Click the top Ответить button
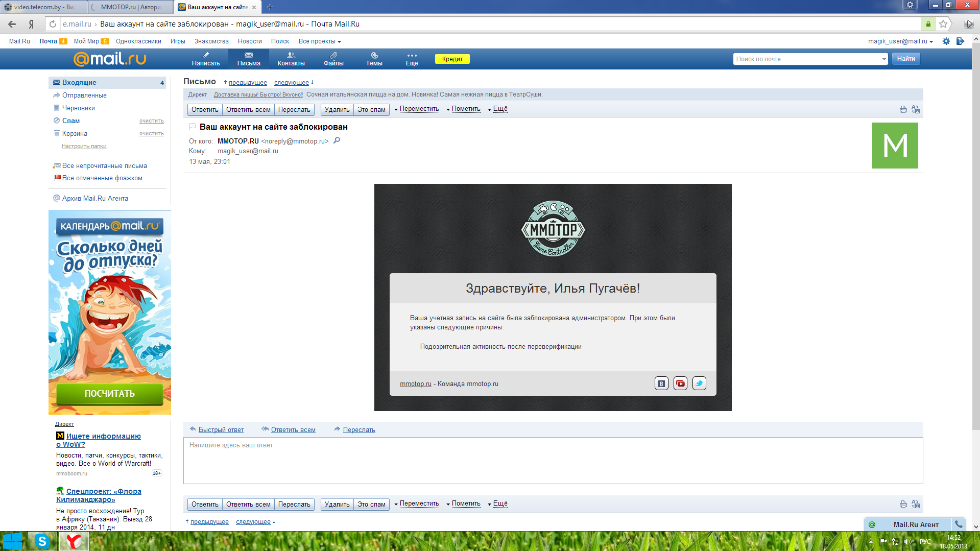Screen dimensions: 980x551 coord(205,109)
